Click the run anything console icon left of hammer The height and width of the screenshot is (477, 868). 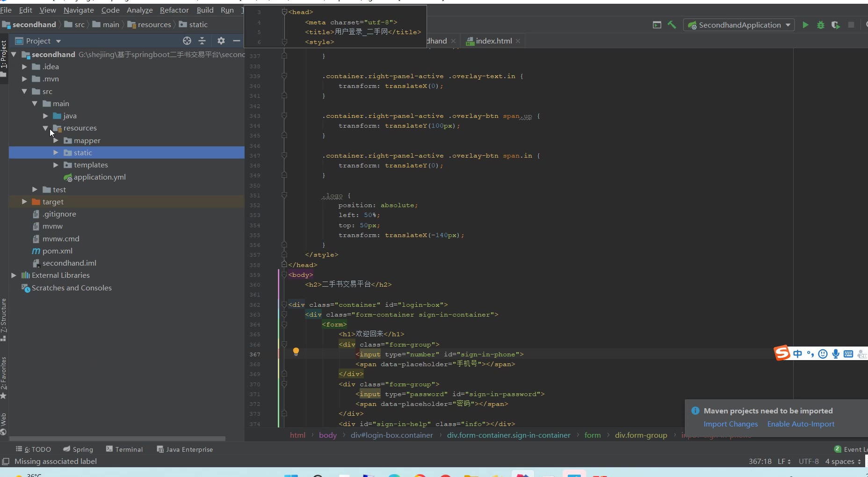(x=657, y=25)
